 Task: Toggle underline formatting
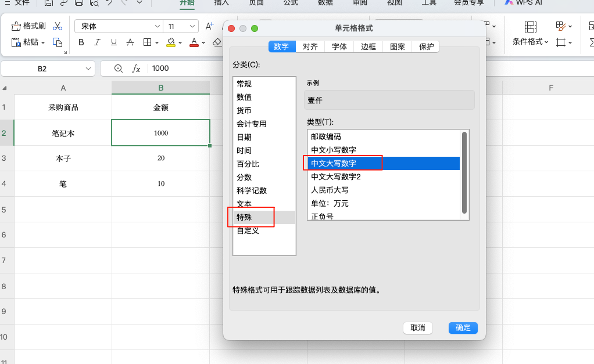(x=114, y=42)
